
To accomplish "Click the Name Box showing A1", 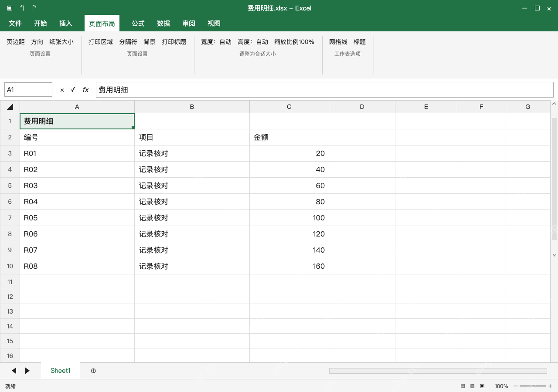I will coord(28,90).
